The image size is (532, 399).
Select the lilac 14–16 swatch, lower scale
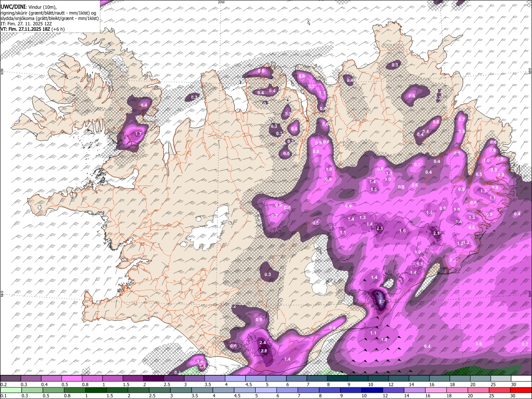click(414, 390)
